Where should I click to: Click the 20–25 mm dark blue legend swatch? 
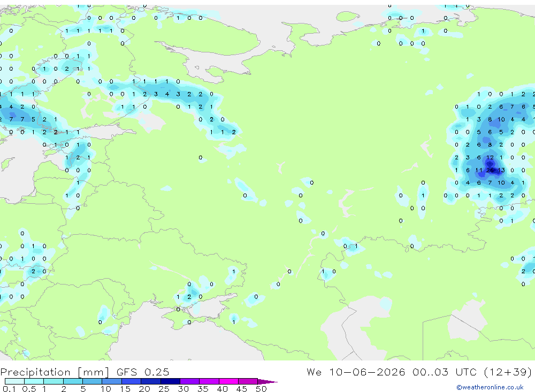click(150, 381)
